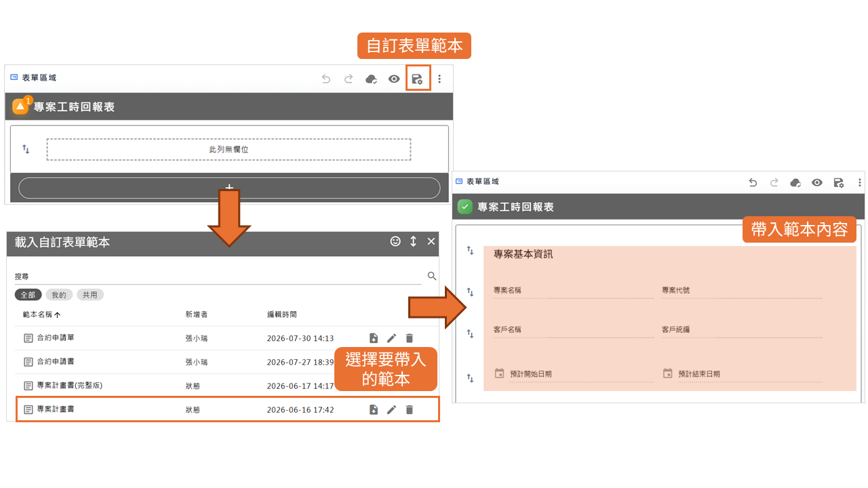868x488 pixels.
Task: Focus the 客戶名稱 field
Action: [574, 329]
